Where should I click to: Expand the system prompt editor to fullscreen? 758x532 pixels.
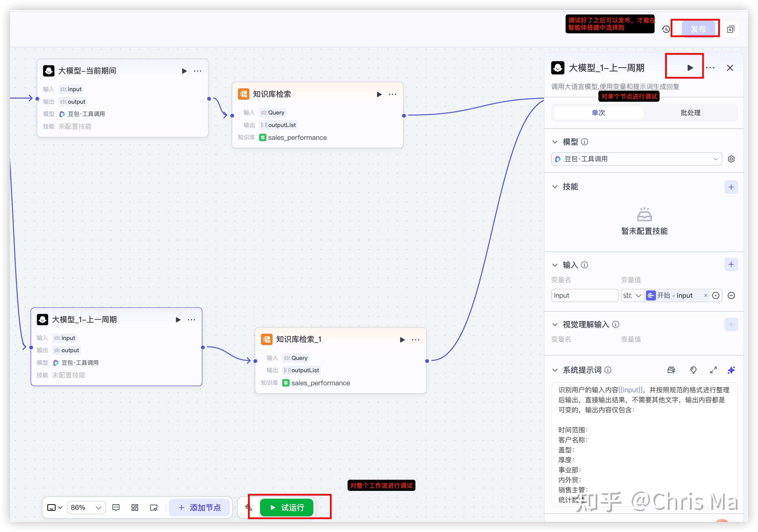coord(713,370)
